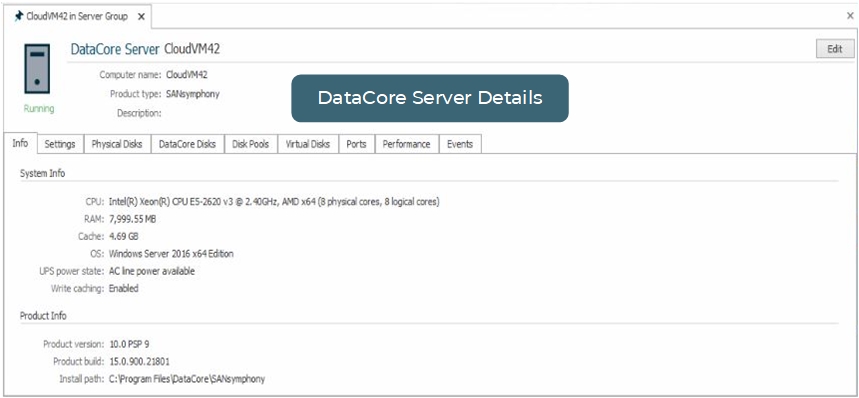Click the DataCore Server Details banner

430,98
